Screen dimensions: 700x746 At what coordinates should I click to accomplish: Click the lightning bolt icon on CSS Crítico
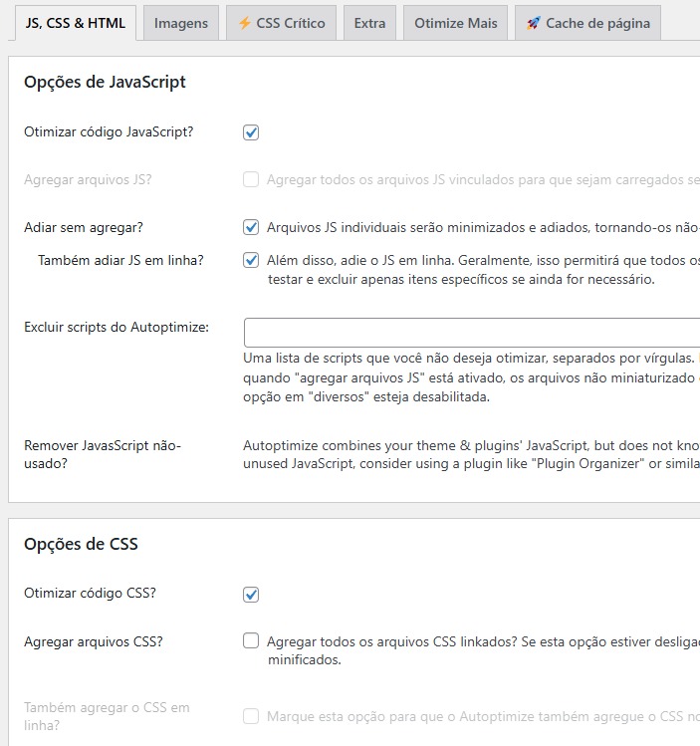(244, 23)
